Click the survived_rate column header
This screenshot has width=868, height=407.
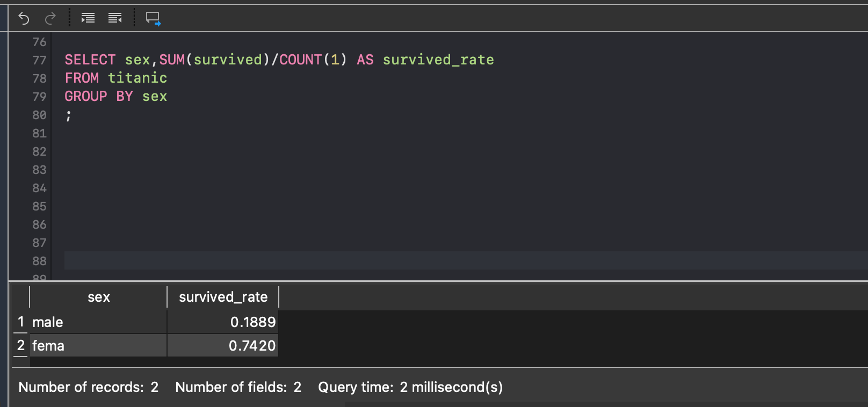click(x=223, y=297)
